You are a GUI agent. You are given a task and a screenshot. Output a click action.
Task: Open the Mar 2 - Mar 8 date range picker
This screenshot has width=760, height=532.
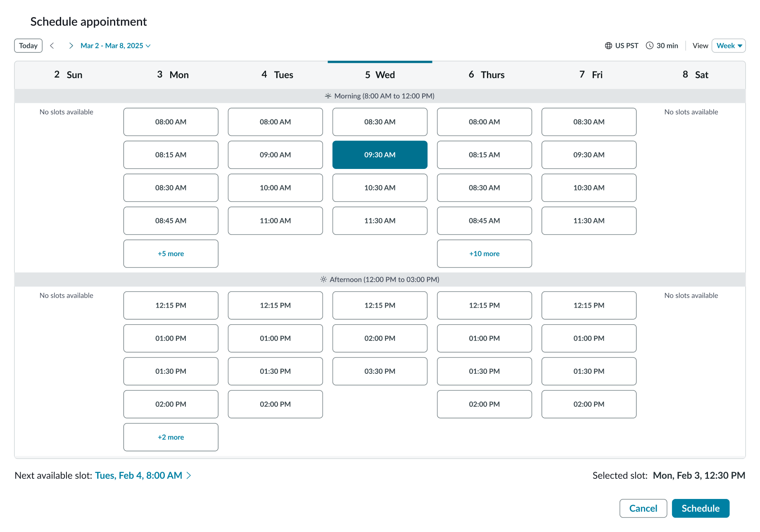pos(115,46)
